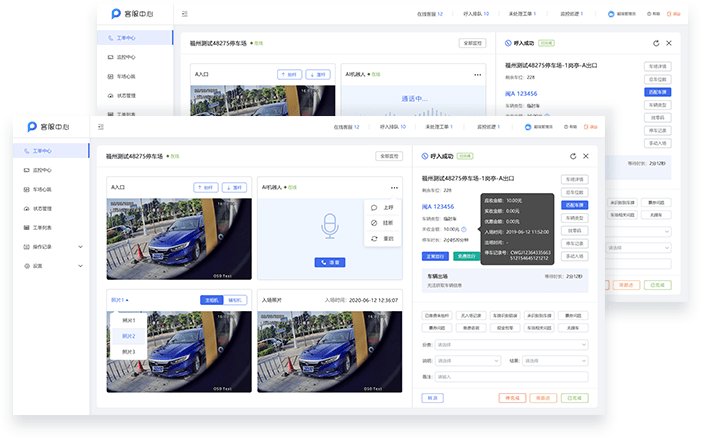Click the help icon in front window header

pos(566,127)
